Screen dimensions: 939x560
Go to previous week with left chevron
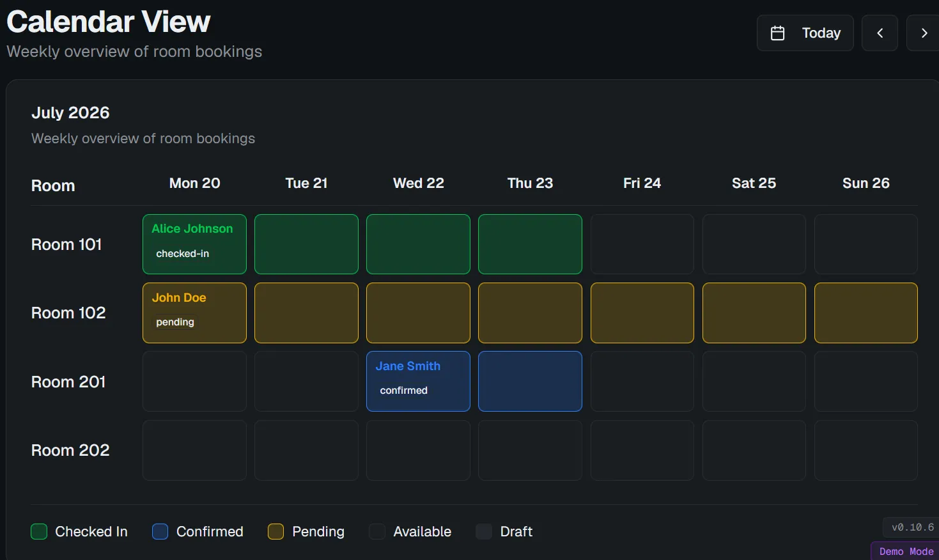pyautogui.click(x=880, y=33)
